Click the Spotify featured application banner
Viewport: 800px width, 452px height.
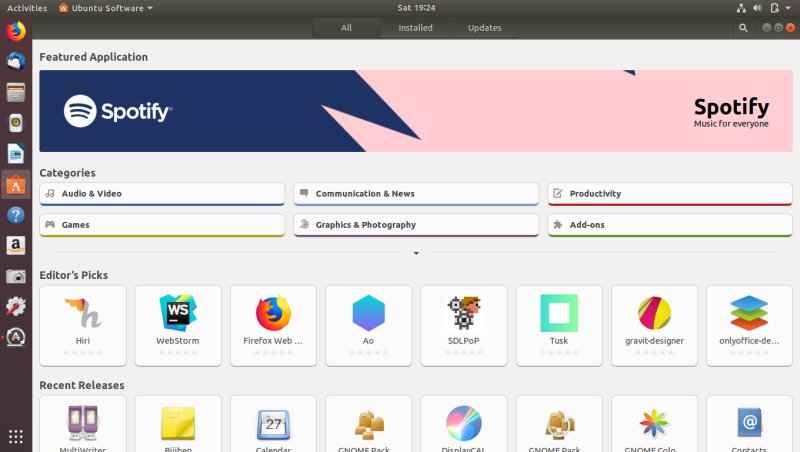(x=416, y=111)
